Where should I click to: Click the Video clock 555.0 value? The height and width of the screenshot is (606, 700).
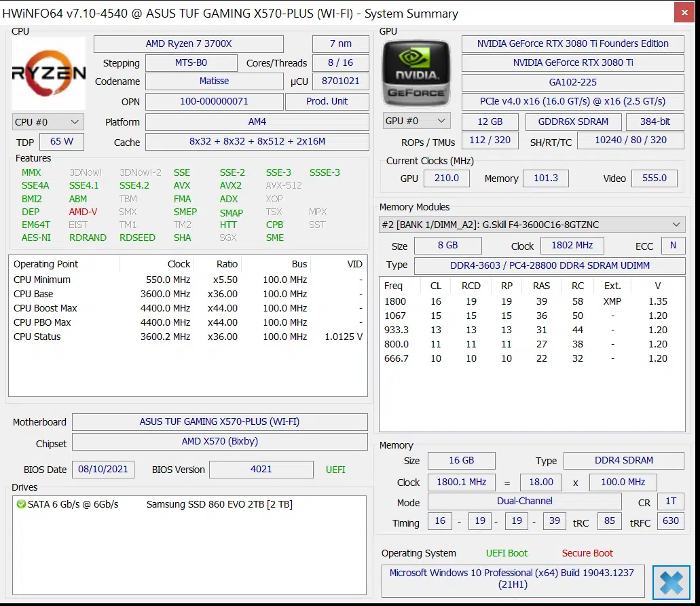coord(654,178)
